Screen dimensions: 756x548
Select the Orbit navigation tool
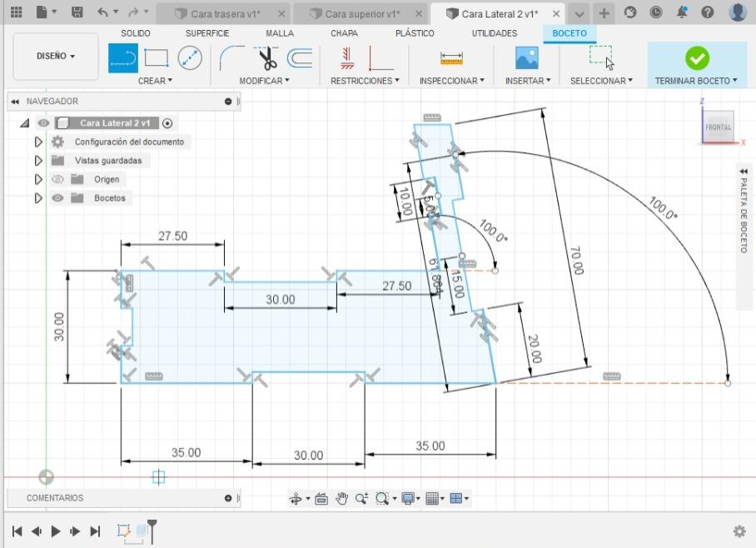[x=295, y=498]
